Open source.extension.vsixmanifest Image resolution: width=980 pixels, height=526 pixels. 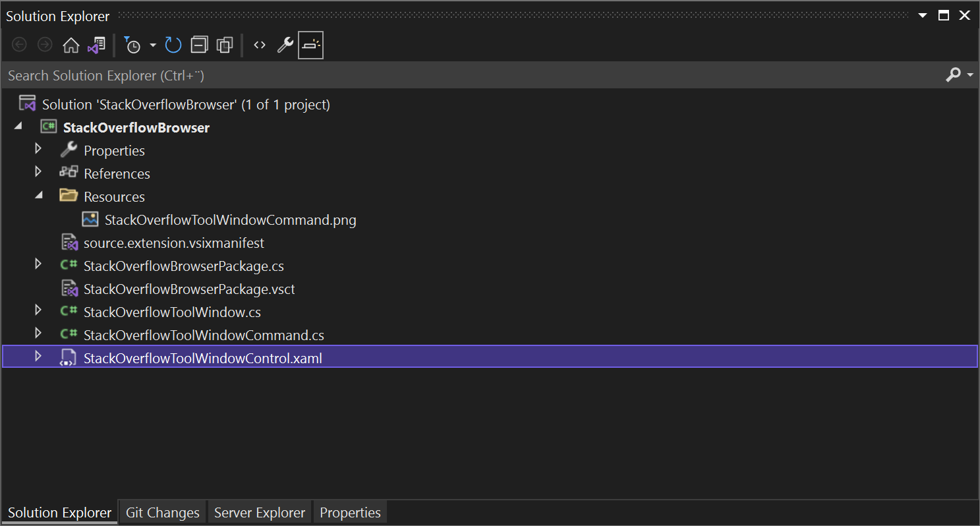pyautogui.click(x=173, y=242)
